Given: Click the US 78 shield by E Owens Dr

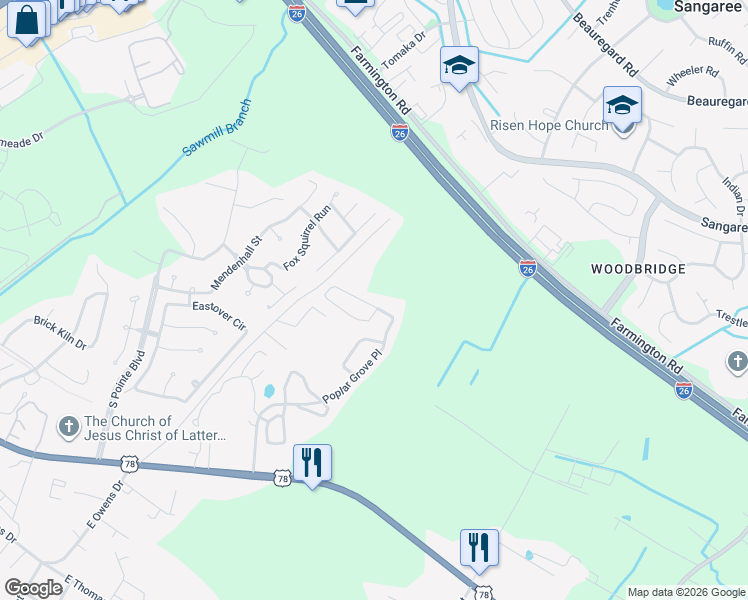Looking at the screenshot, I should 129,464.
